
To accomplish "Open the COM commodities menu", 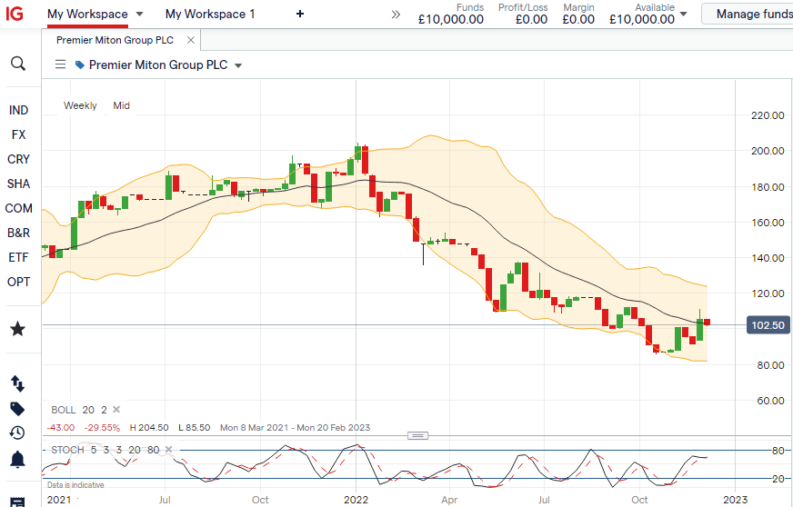I will tap(18, 208).
